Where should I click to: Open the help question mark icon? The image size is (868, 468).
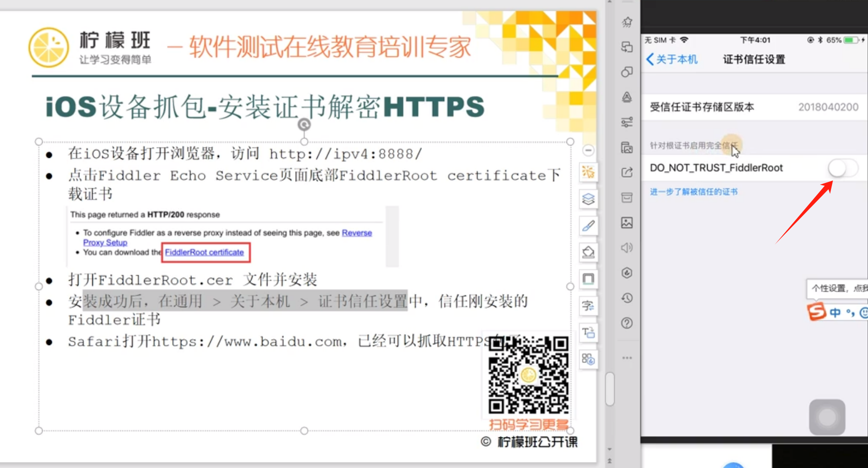tap(627, 323)
